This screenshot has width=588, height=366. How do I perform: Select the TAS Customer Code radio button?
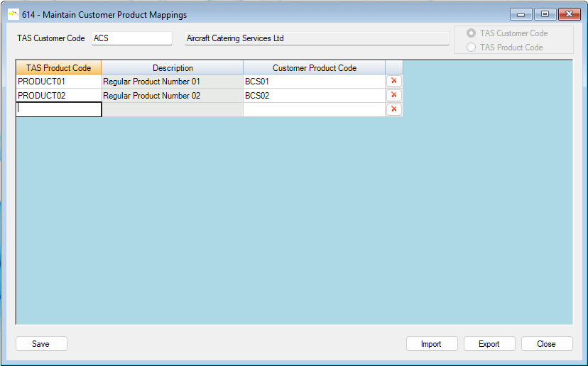[471, 33]
